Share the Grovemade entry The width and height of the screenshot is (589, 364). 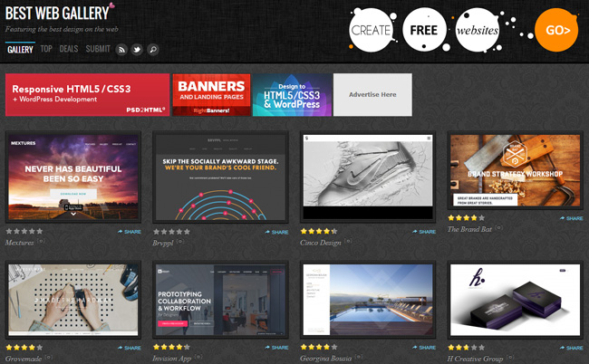[130, 349]
